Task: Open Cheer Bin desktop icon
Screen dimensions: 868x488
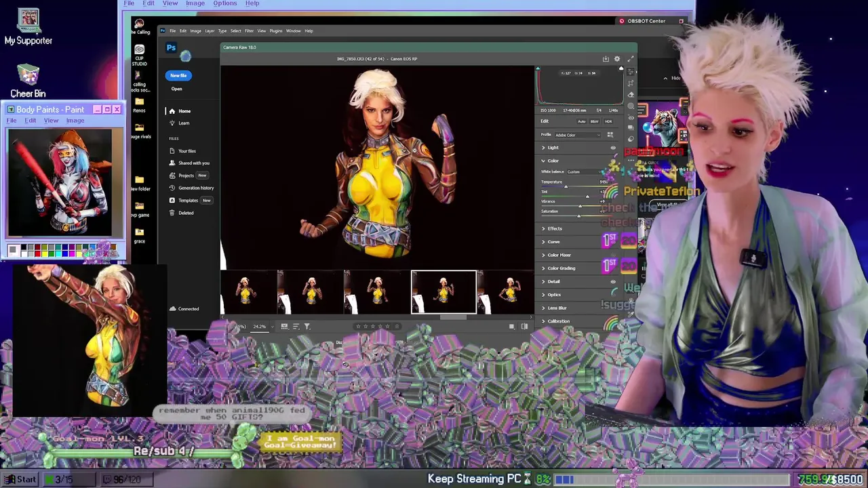Action: tap(28, 81)
